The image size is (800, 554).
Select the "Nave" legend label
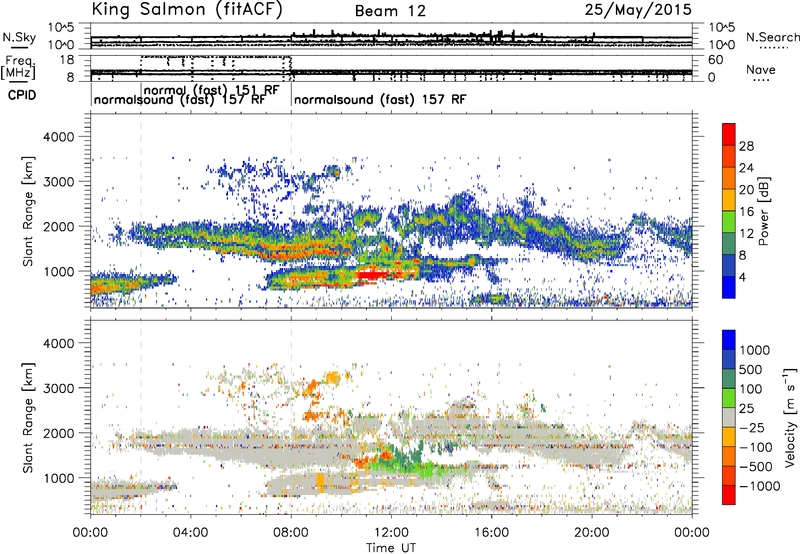(761, 69)
